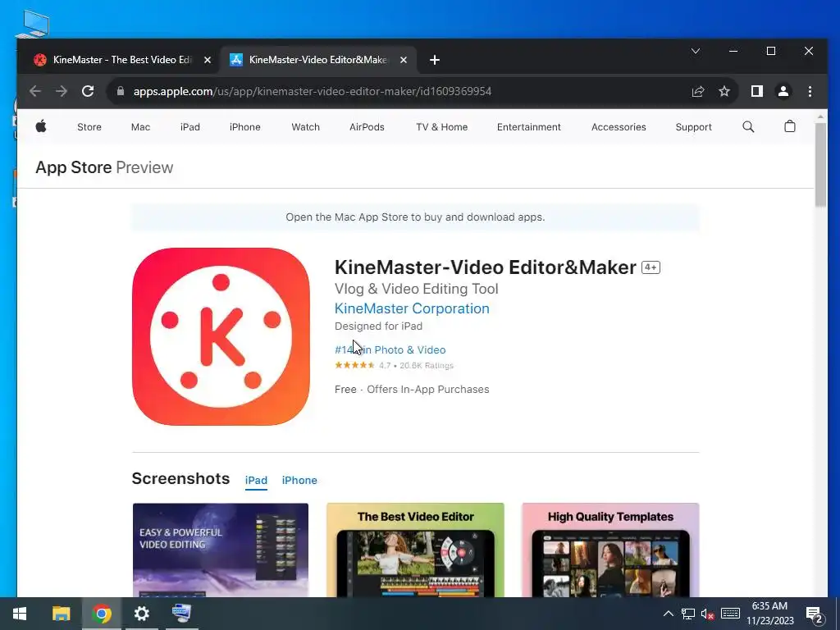Click the share this page icon
This screenshot has width=840, height=630.
tap(697, 91)
